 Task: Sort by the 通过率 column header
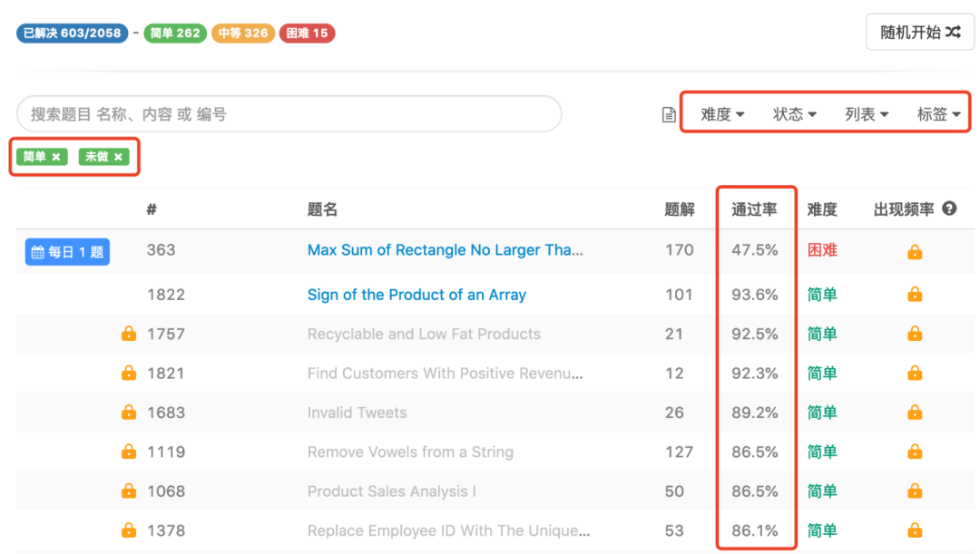pos(754,209)
